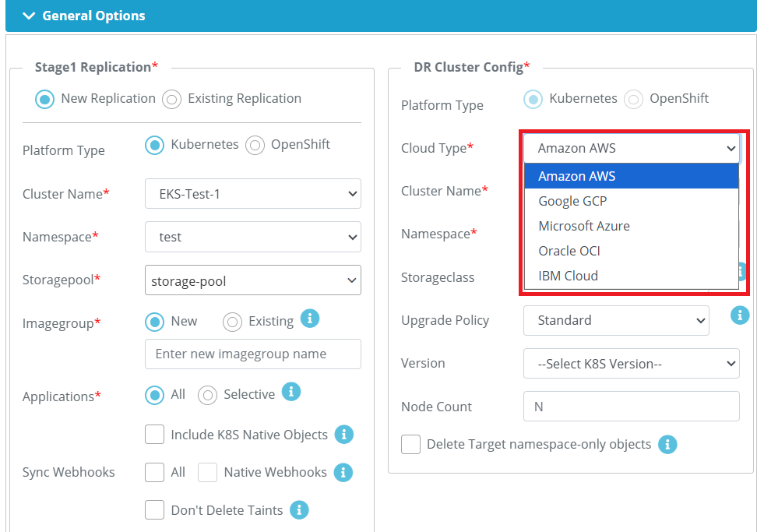Click the new imagegroup name field
764x532 pixels.
(253, 354)
